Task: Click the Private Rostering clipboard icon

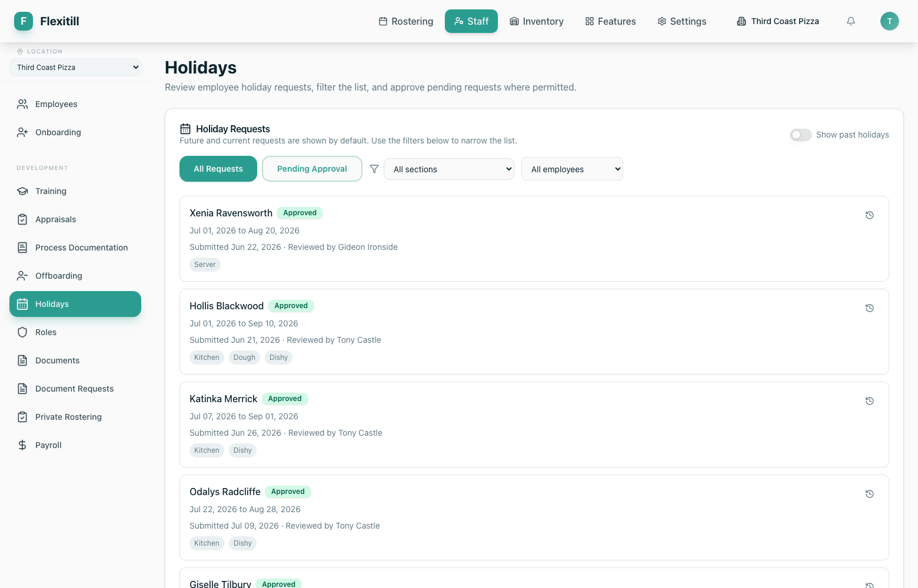Action: point(22,417)
